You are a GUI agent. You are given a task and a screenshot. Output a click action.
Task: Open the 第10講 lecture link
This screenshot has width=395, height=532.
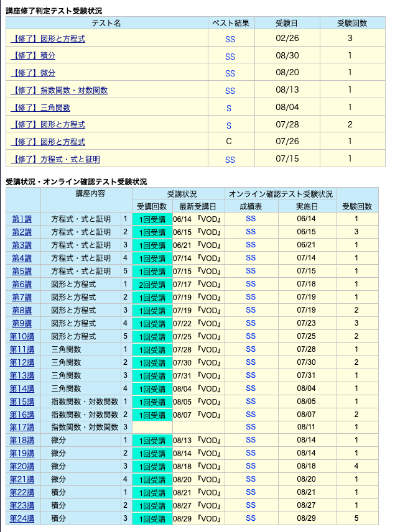point(22,337)
